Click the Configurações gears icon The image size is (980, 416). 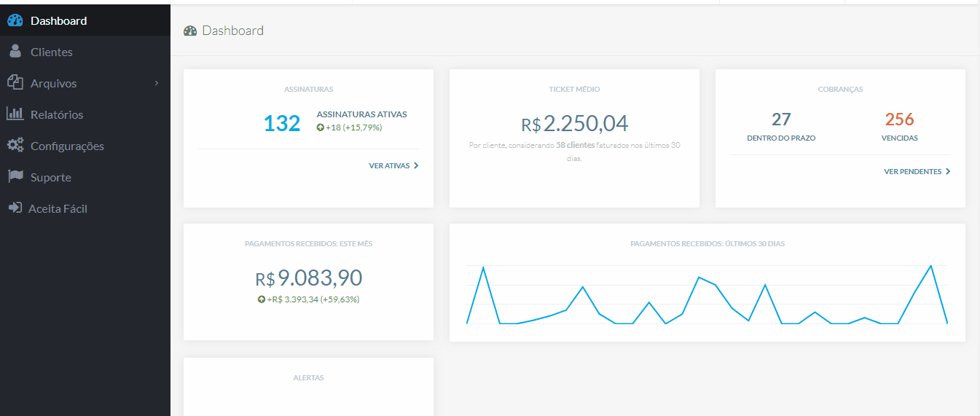point(15,145)
